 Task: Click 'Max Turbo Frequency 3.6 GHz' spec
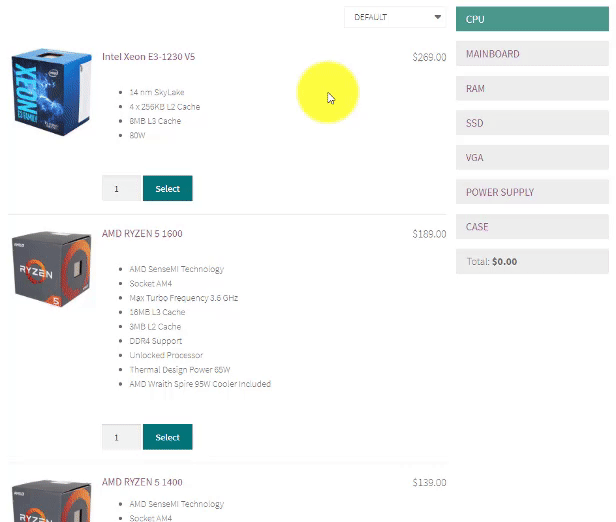click(183, 298)
